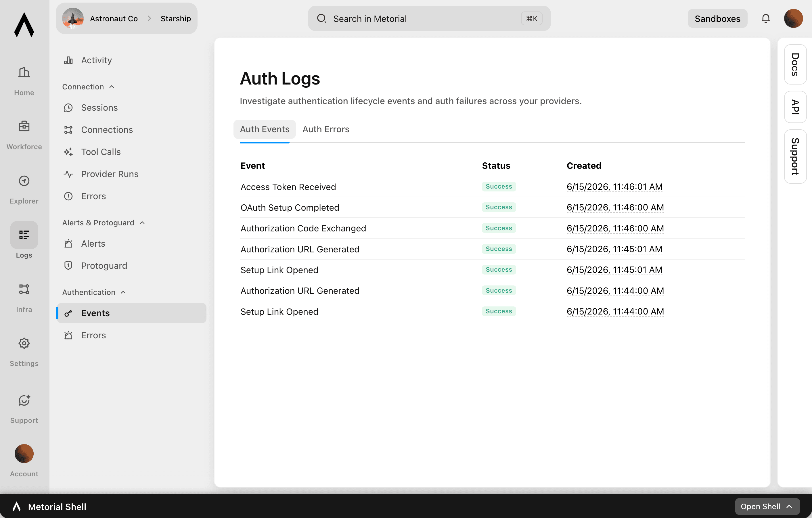812x518 pixels.
Task: Click the Provider Runs pulse icon
Action: click(68, 174)
